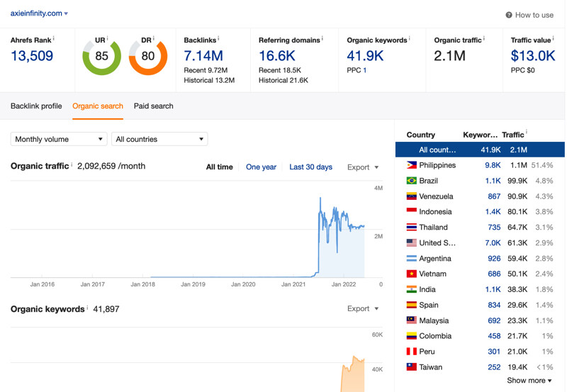
Task: Click info icon next to Referring domains
Action: [x=322, y=38]
